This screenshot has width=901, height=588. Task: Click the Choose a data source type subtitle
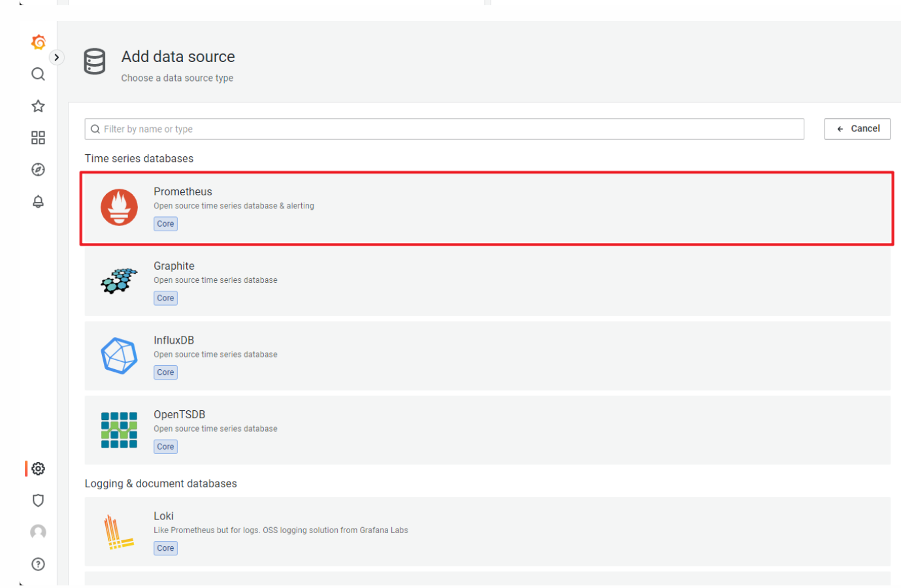click(x=177, y=78)
